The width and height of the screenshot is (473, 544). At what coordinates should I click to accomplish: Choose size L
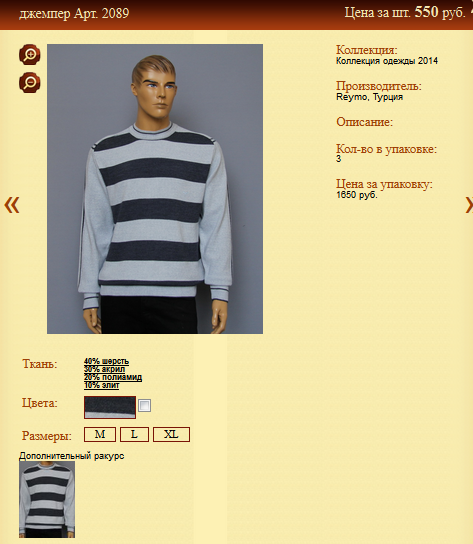tap(134, 434)
